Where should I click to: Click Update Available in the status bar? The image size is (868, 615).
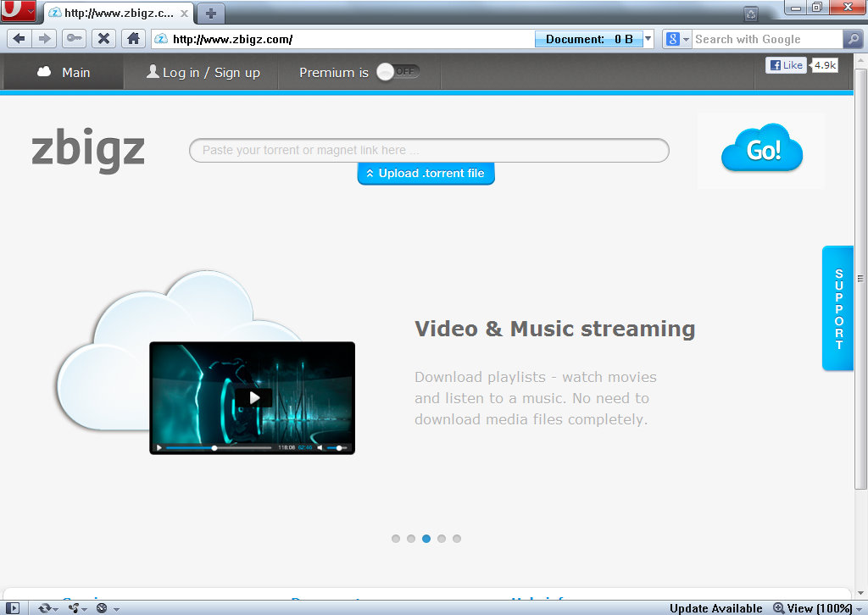[x=715, y=608]
